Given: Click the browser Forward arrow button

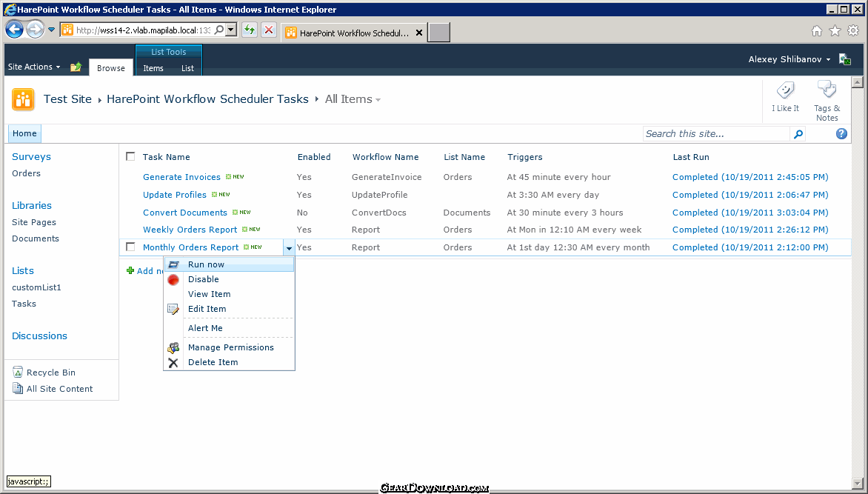Looking at the screenshot, I should click(35, 30).
